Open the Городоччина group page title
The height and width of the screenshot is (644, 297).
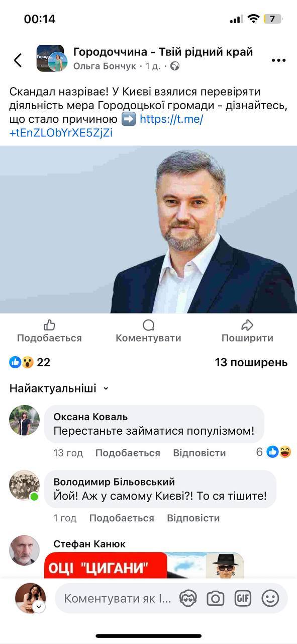(163, 52)
